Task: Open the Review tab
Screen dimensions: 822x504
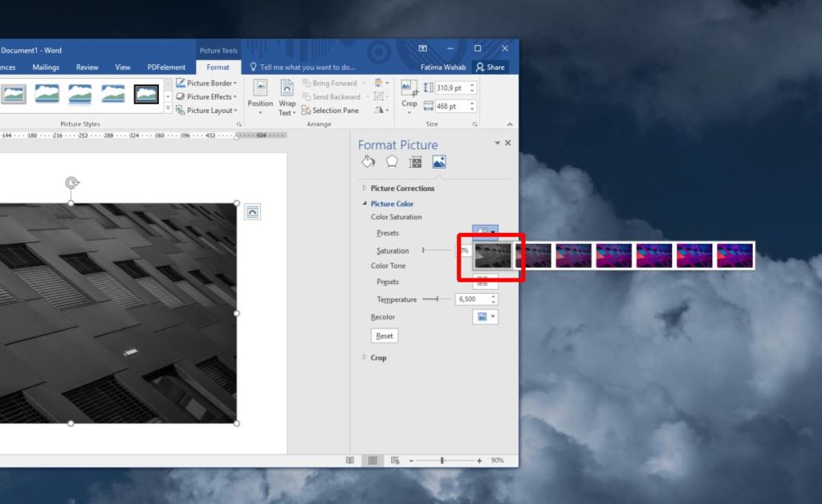Action: pos(87,67)
